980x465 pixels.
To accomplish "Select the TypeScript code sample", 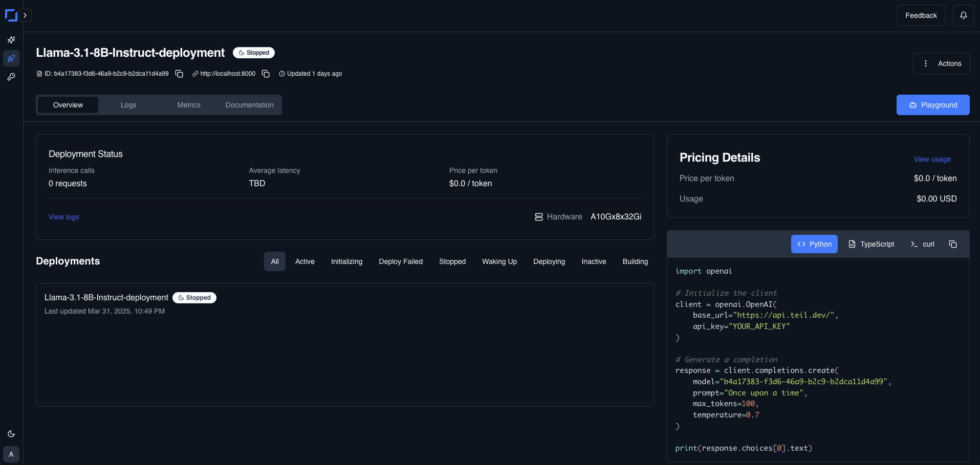I will point(872,244).
